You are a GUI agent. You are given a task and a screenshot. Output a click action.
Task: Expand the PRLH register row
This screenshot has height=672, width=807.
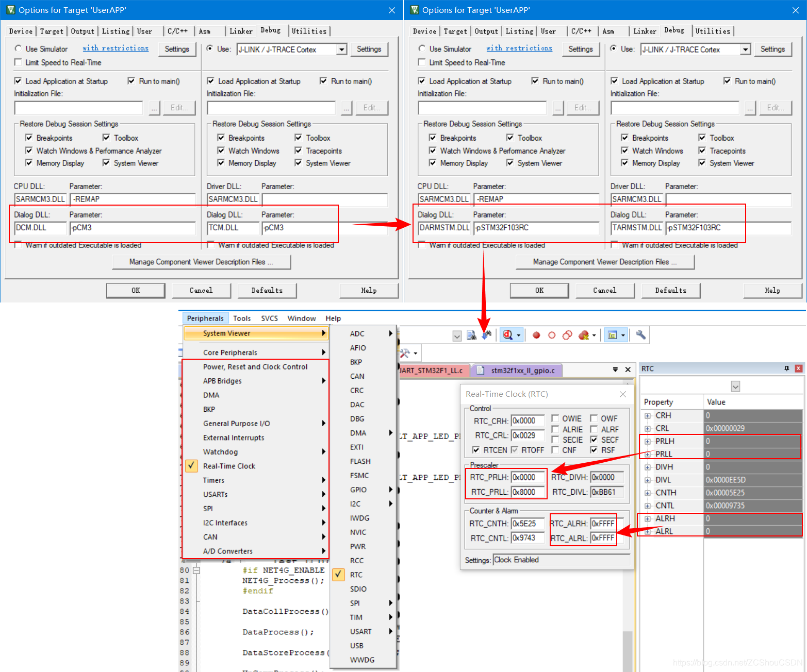point(648,441)
